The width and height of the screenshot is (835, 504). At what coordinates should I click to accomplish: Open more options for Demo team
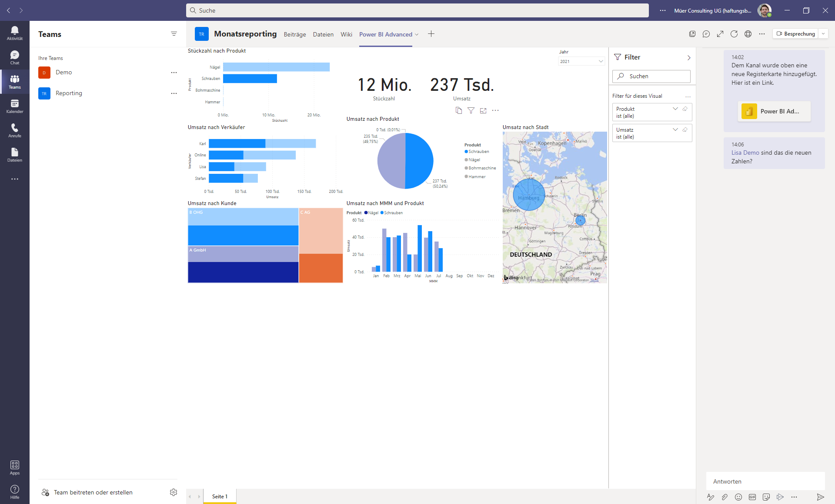pyautogui.click(x=174, y=73)
